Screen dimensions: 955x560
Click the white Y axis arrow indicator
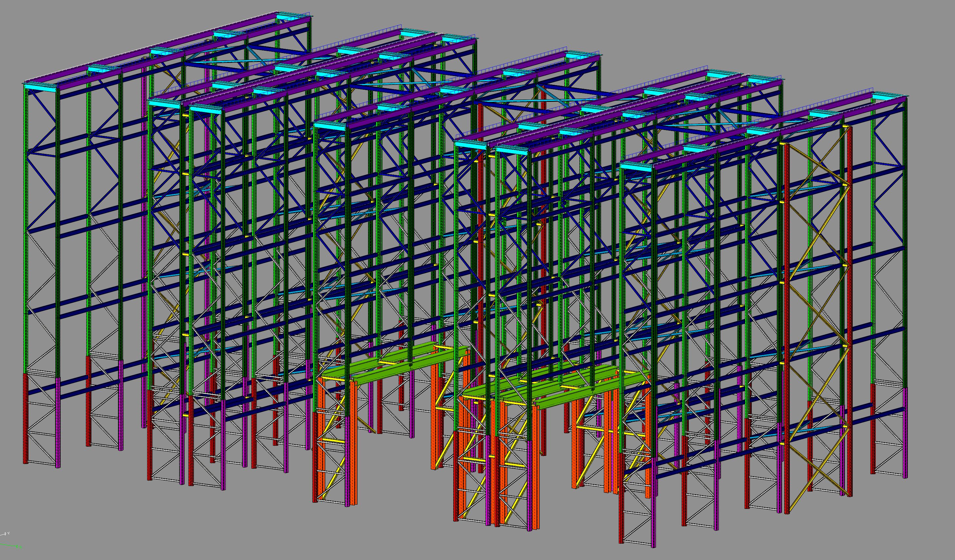tap(5, 534)
